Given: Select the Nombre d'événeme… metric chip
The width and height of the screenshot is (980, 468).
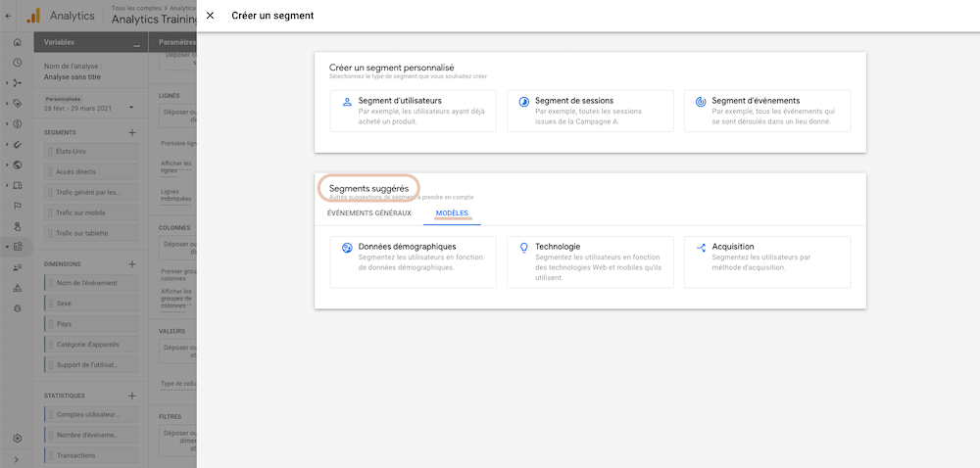Looking at the screenshot, I should [x=91, y=435].
